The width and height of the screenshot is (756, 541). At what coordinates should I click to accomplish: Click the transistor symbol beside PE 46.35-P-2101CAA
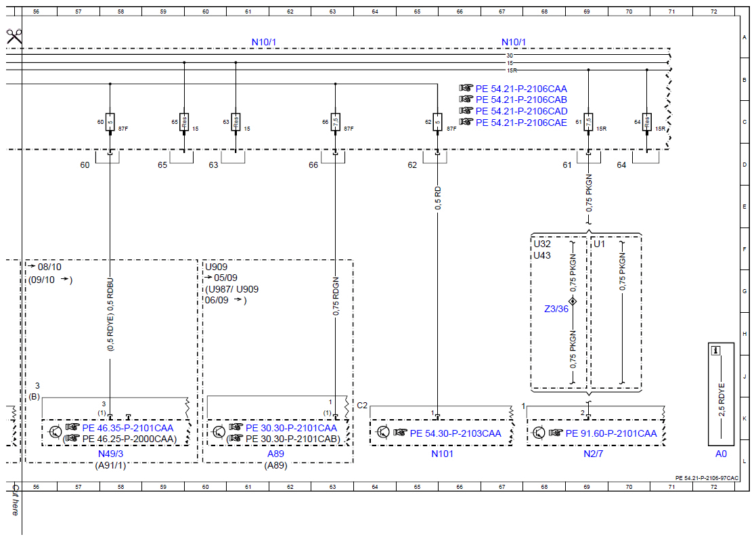pos(55,432)
